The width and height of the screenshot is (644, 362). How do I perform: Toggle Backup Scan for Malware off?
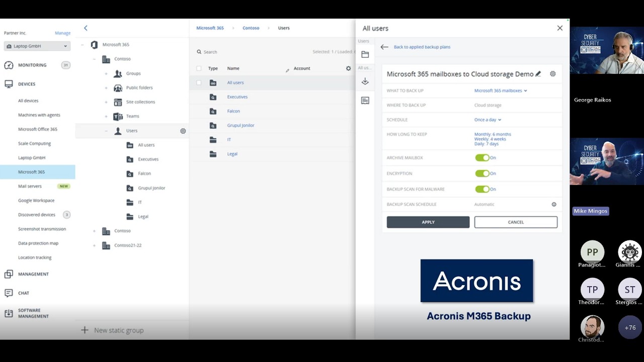(482, 189)
